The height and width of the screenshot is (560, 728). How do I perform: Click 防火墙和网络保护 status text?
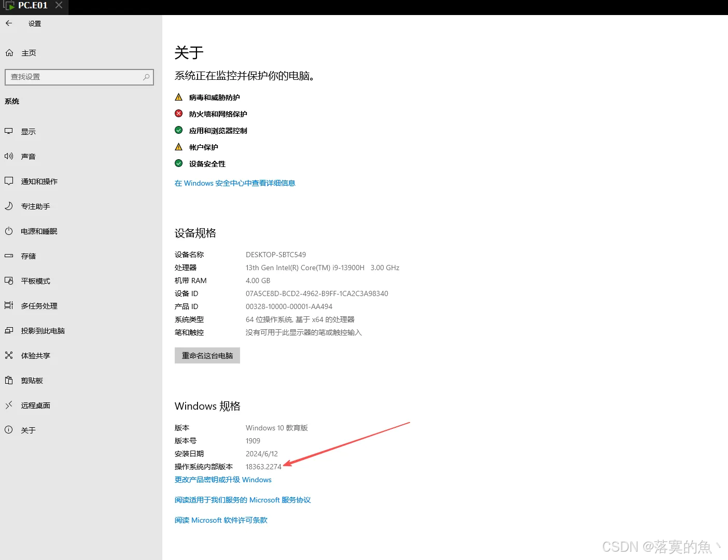[x=218, y=114]
